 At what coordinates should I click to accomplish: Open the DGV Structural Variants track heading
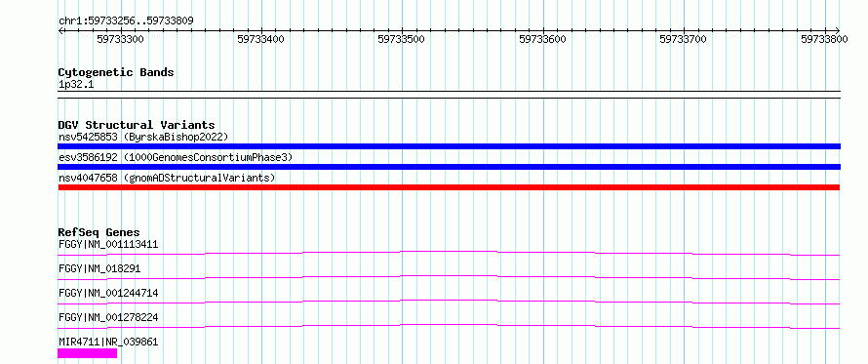(137, 125)
